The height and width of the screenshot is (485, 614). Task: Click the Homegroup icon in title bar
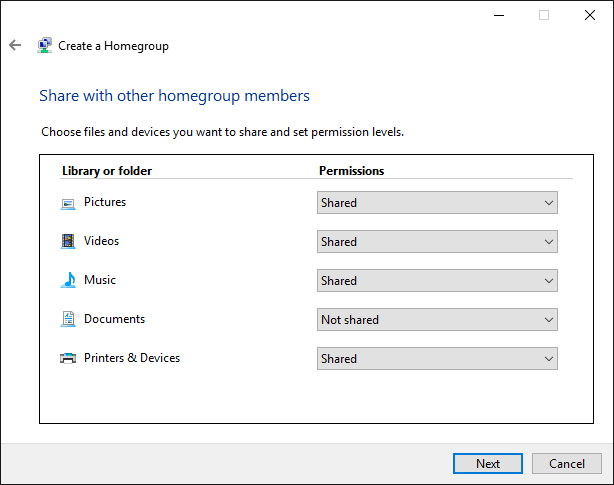point(45,45)
